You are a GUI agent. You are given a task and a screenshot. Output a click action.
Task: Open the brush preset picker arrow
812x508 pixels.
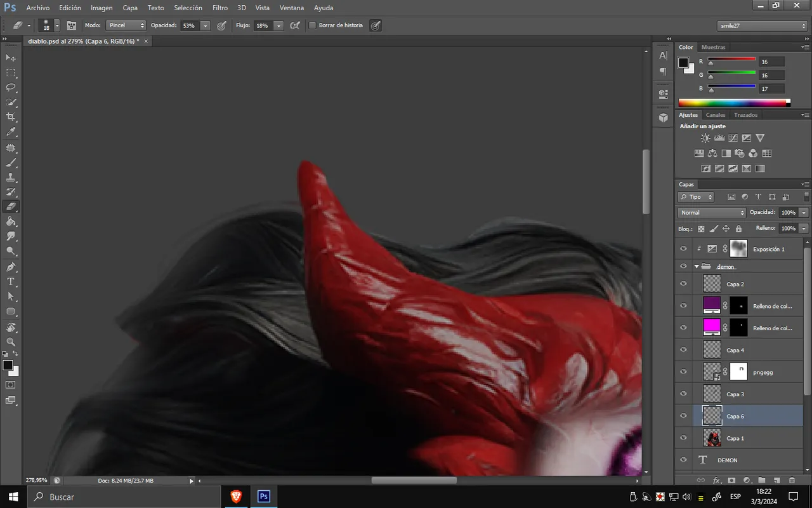pyautogui.click(x=57, y=25)
